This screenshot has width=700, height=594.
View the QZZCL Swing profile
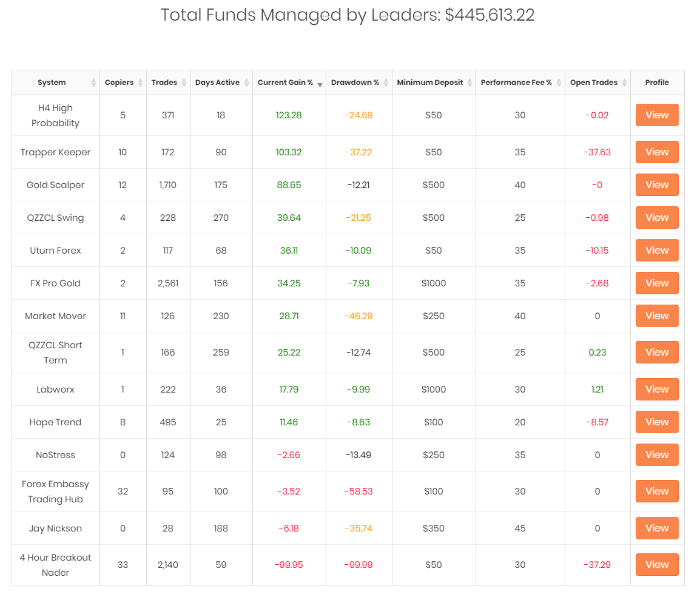(x=657, y=218)
